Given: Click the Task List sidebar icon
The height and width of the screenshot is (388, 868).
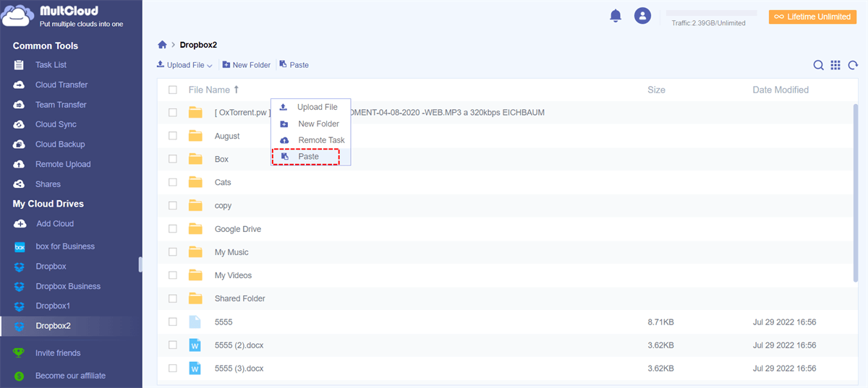Looking at the screenshot, I should 20,65.
